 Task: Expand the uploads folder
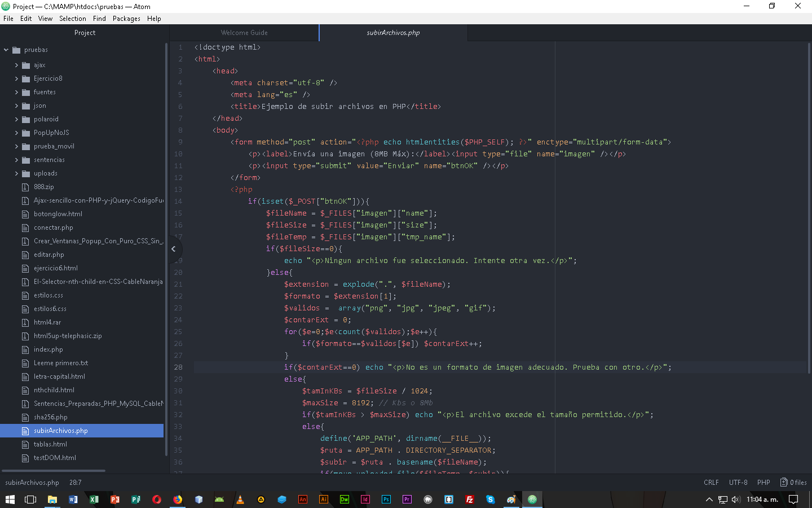(16, 173)
